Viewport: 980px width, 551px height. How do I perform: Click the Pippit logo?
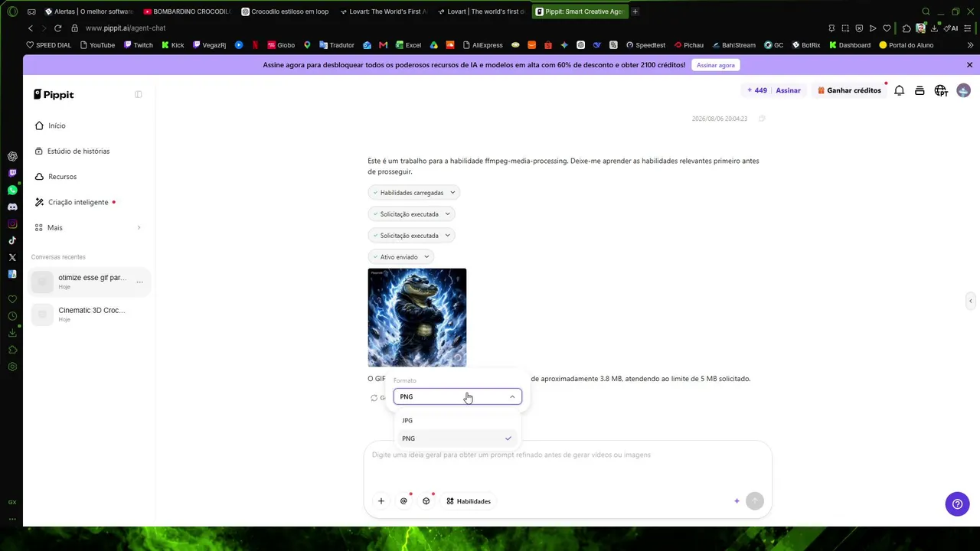[x=54, y=95]
